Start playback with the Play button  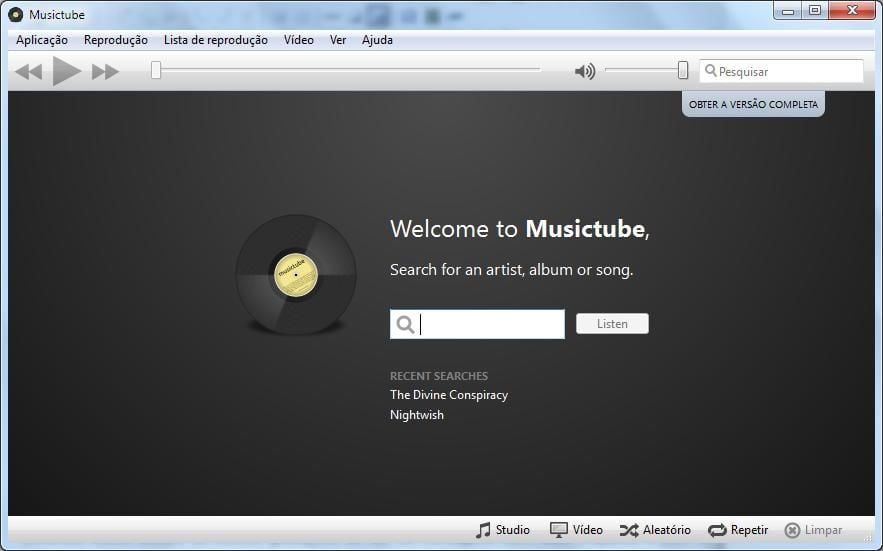point(67,71)
